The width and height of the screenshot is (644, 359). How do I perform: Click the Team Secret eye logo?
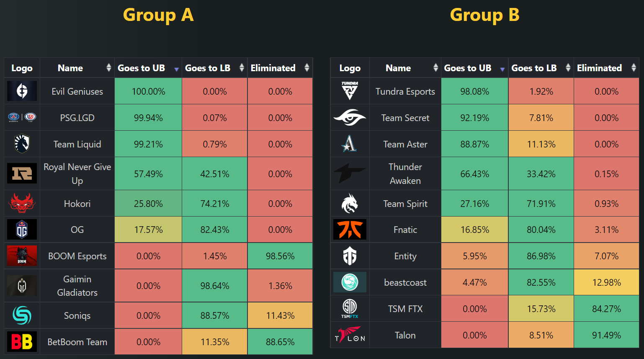(350, 118)
